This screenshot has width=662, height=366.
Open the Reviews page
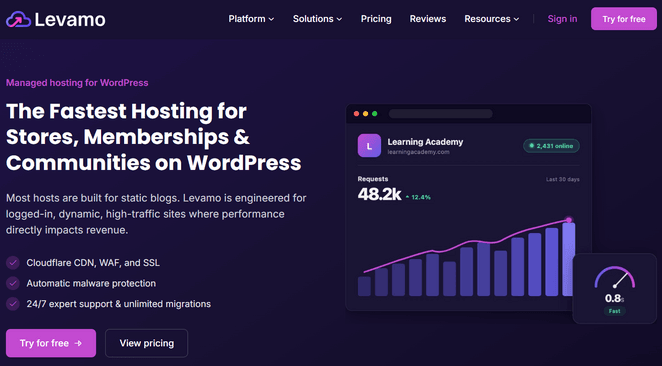point(428,19)
